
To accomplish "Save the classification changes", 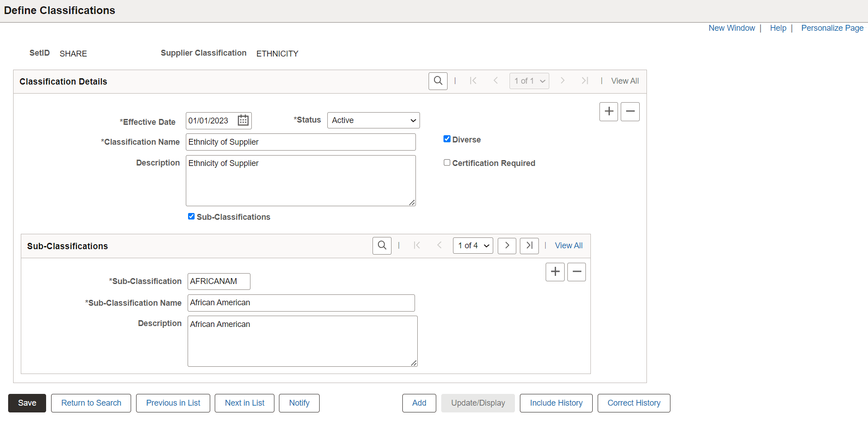I will click(27, 402).
